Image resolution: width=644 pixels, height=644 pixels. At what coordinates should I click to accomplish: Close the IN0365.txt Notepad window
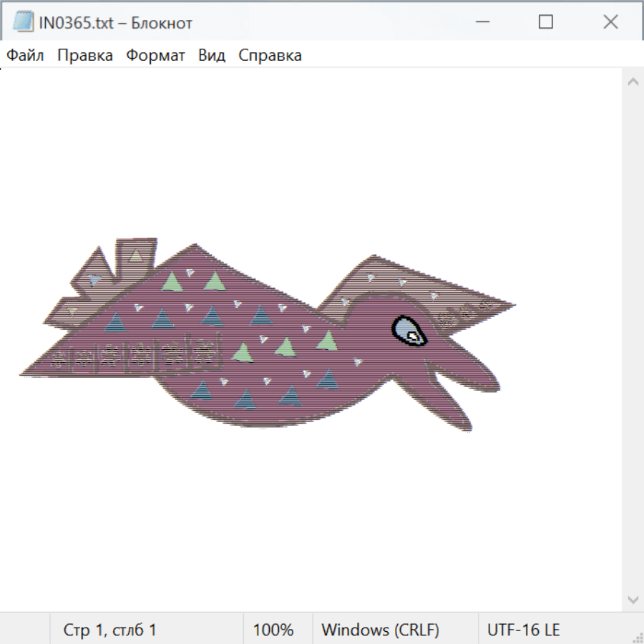610,22
